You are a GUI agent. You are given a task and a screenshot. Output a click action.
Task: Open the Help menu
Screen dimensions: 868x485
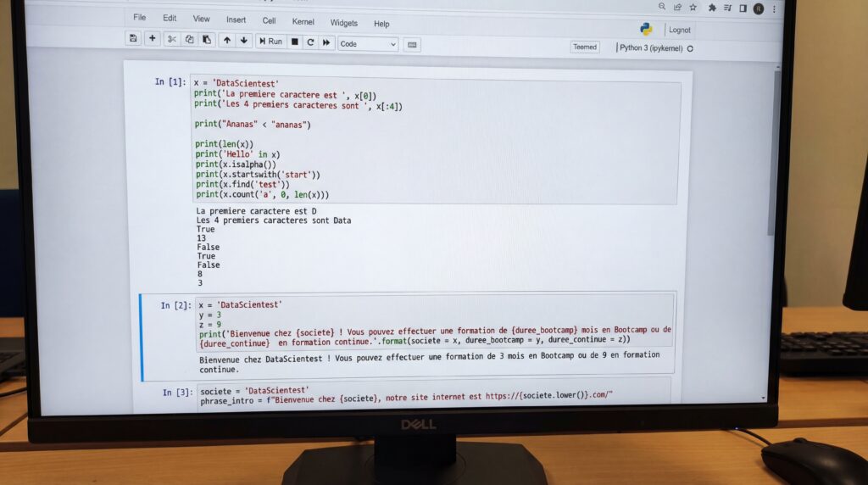pos(381,24)
